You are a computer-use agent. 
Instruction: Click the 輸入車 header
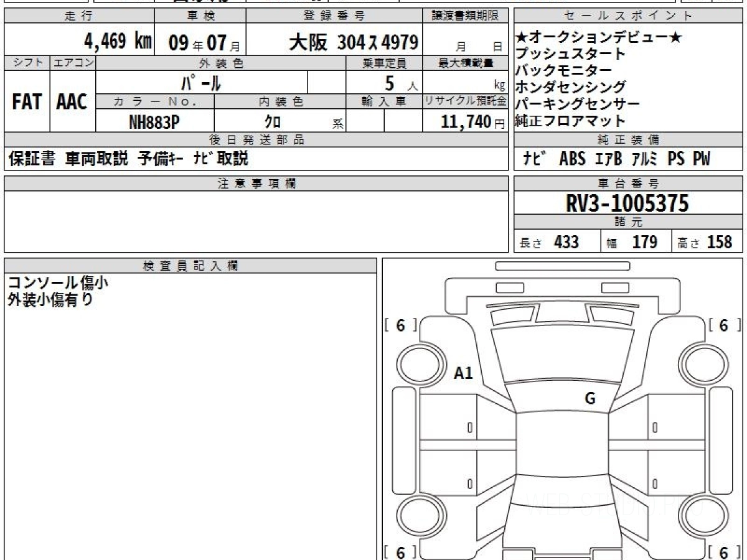(384, 101)
